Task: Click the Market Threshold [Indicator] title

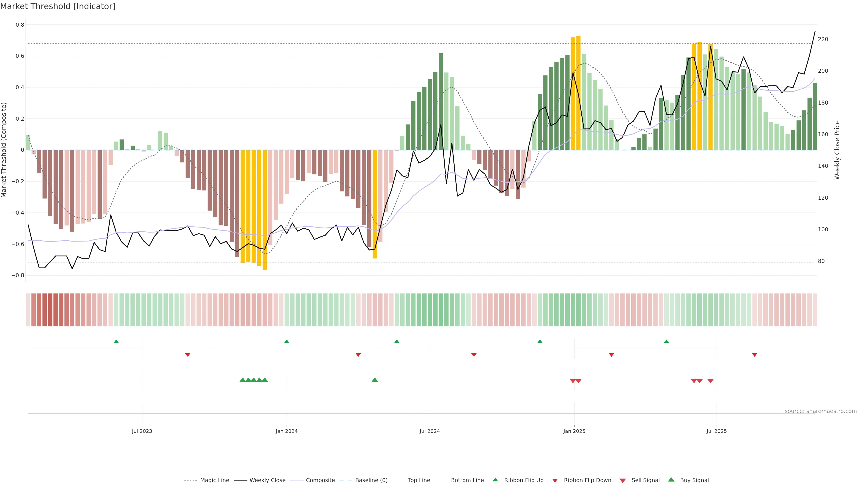Action: click(x=58, y=6)
